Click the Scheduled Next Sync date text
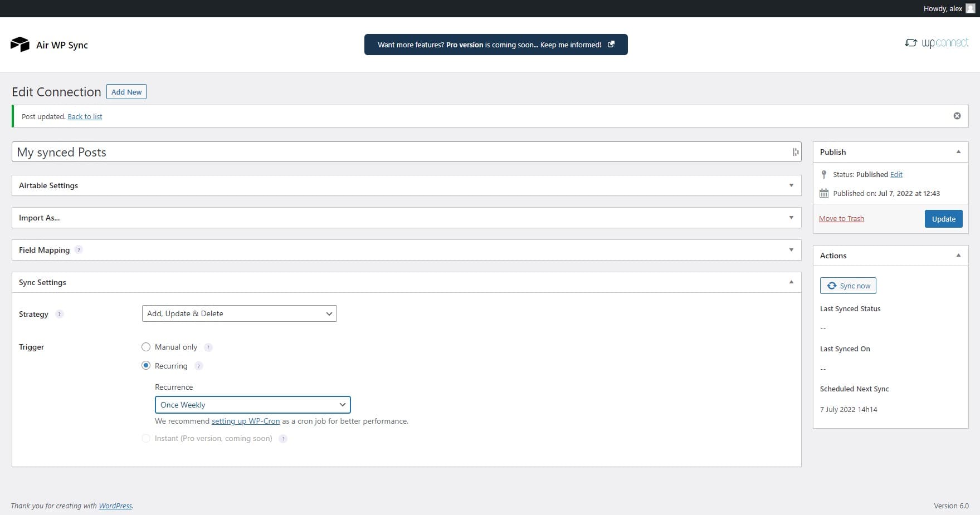This screenshot has height=515, width=980. click(849, 409)
